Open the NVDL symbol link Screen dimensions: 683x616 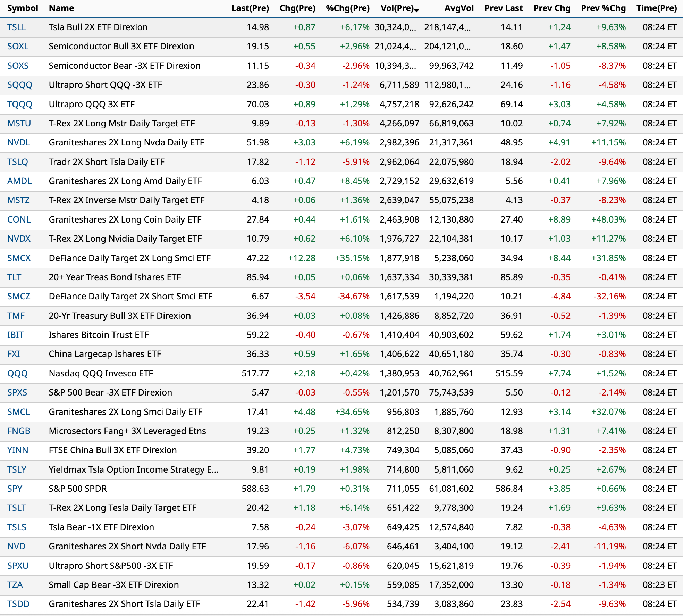19,143
